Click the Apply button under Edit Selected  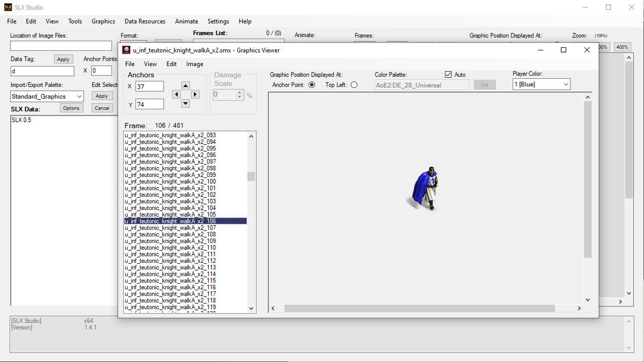click(102, 96)
